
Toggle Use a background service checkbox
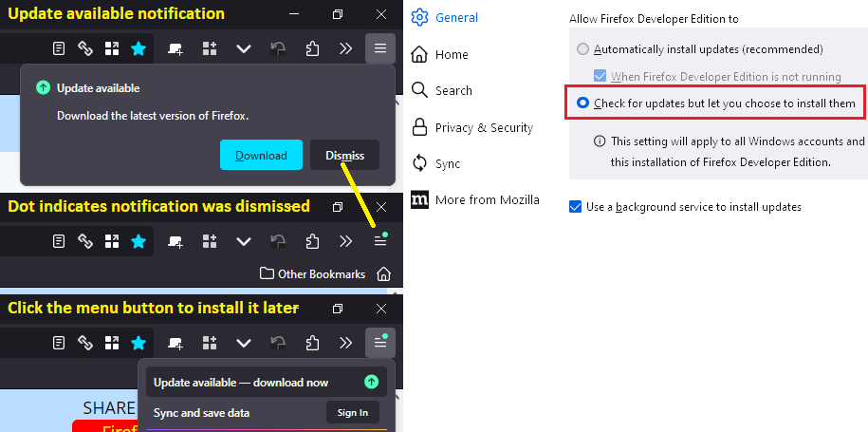point(576,207)
